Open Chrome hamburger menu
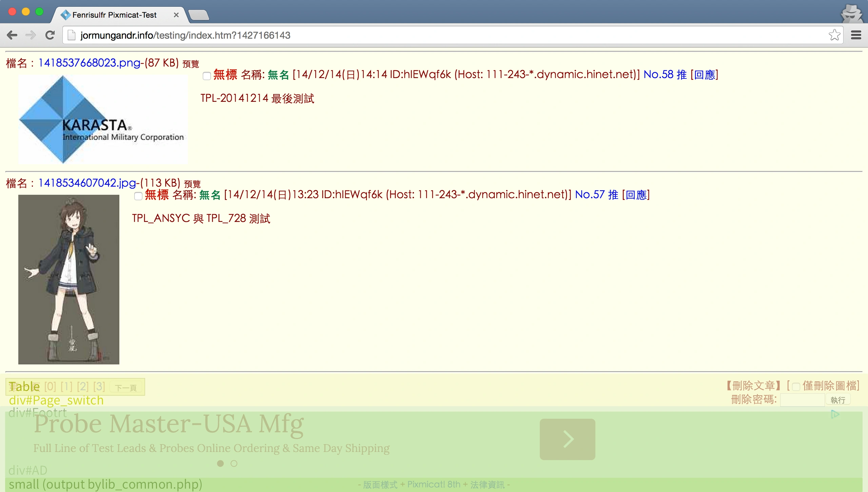The width and height of the screenshot is (868, 492). click(x=856, y=35)
